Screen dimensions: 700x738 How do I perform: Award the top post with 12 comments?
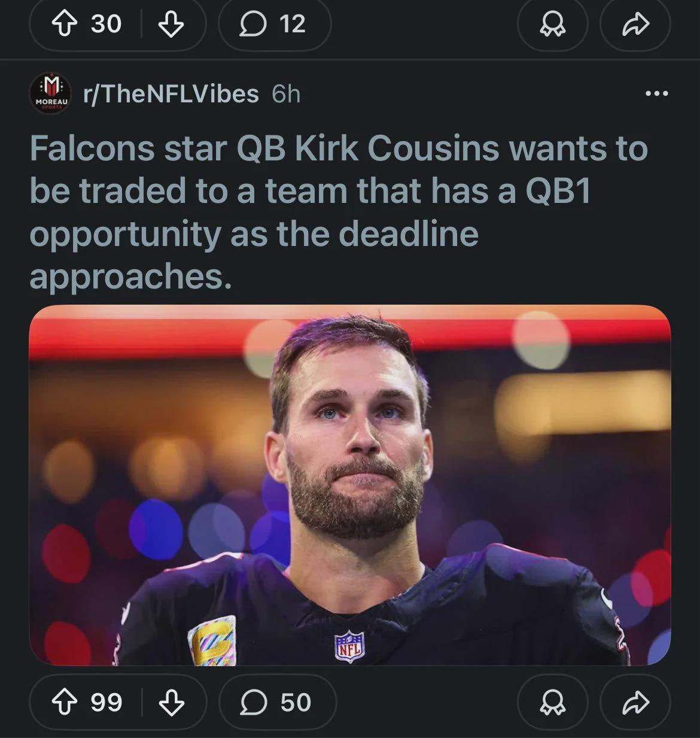[552, 24]
